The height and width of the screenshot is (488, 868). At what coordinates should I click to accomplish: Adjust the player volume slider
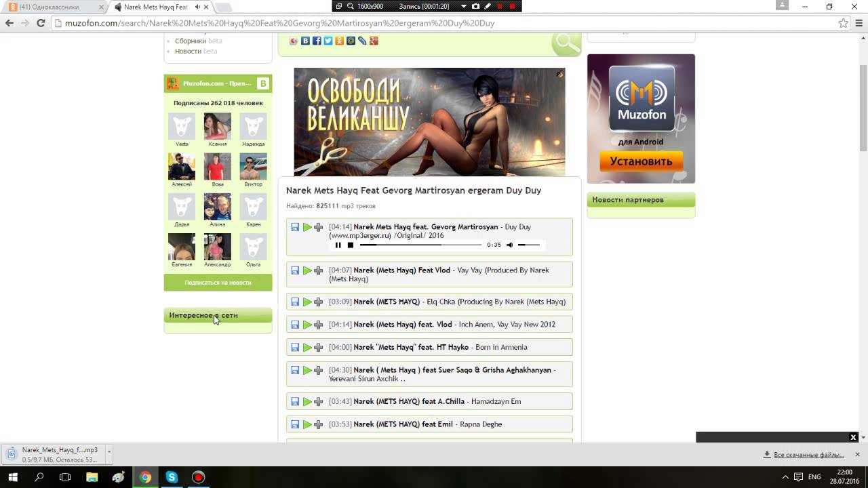click(x=529, y=245)
